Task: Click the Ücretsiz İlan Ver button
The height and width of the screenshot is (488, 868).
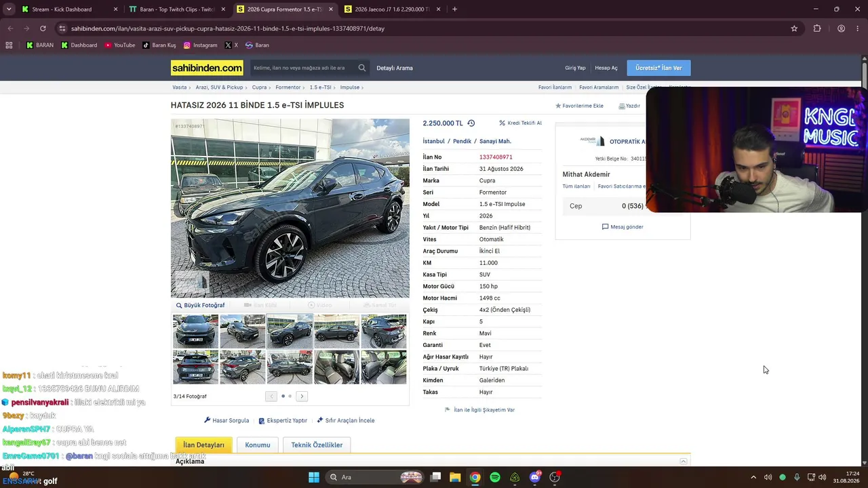Action: (658, 68)
